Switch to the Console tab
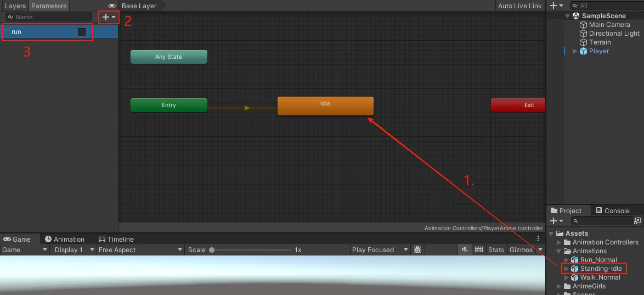 click(x=612, y=210)
